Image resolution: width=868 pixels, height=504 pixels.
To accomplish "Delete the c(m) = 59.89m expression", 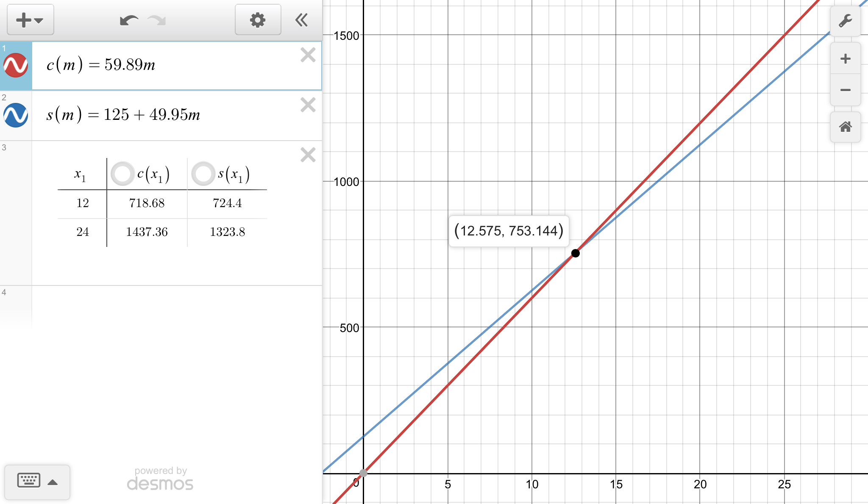I will 308,55.
